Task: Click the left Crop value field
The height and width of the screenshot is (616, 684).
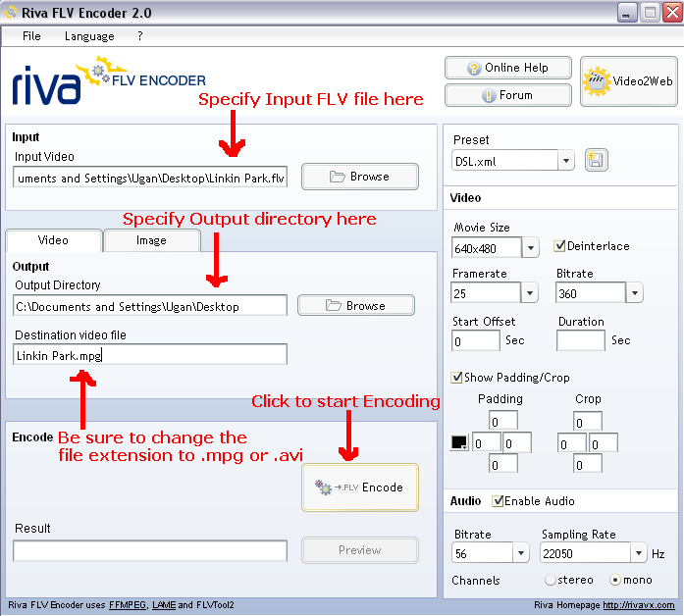Action: pos(572,443)
